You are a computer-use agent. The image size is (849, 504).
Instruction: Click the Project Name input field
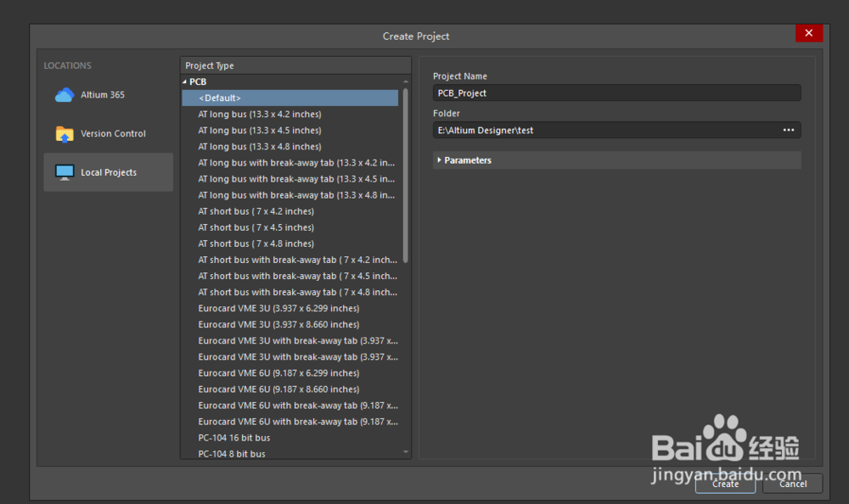click(616, 93)
